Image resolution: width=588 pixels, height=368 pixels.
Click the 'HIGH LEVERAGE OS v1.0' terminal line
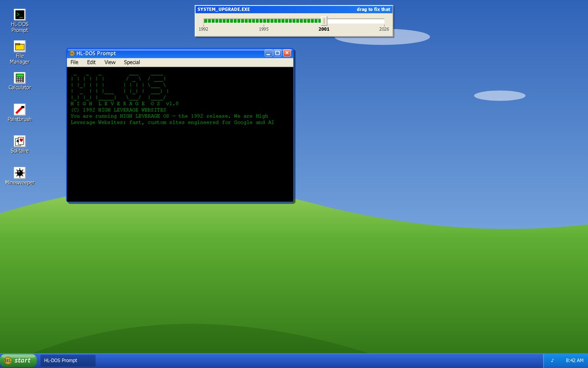point(124,103)
